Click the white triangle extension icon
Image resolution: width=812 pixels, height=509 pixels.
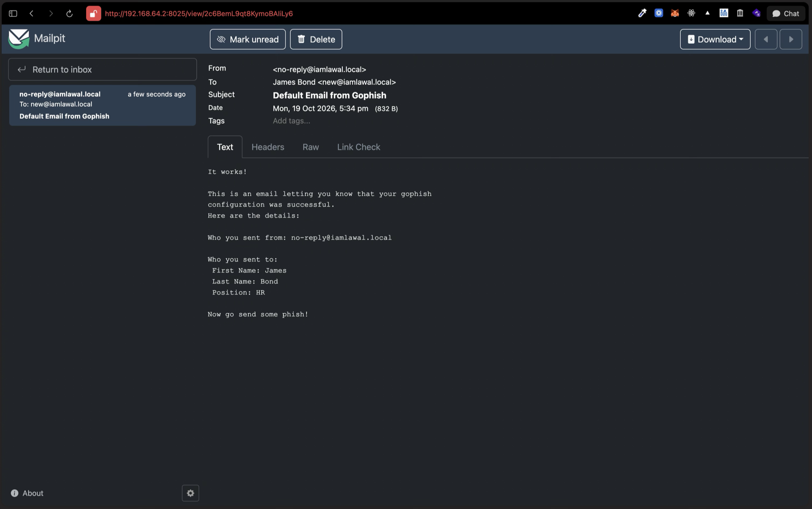click(x=707, y=13)
